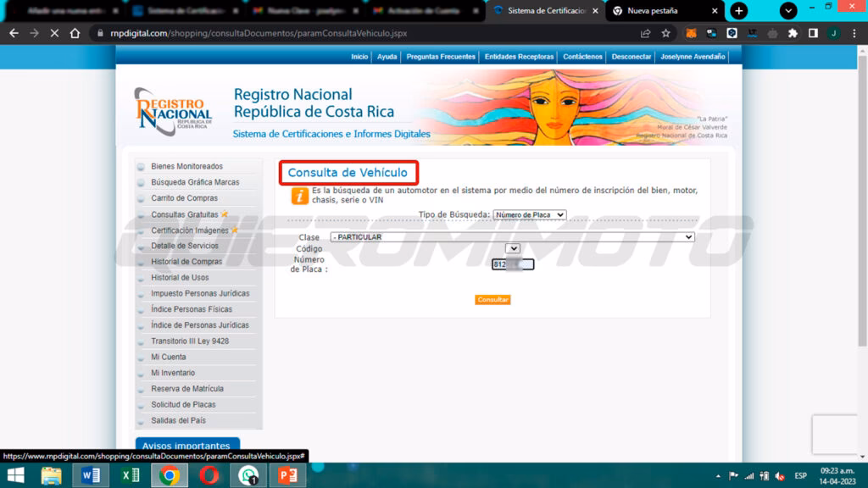Open the Tipo de Búsqueda dropdown

tap(530, 215)
